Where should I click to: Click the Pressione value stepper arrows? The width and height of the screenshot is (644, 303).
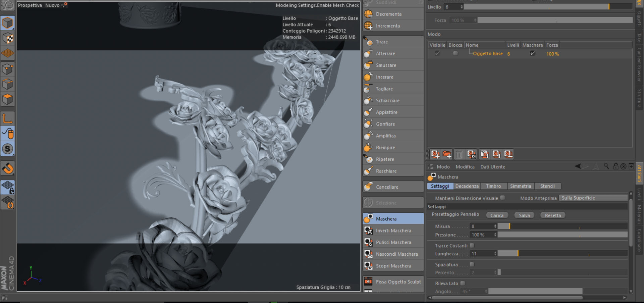[495, 235]
